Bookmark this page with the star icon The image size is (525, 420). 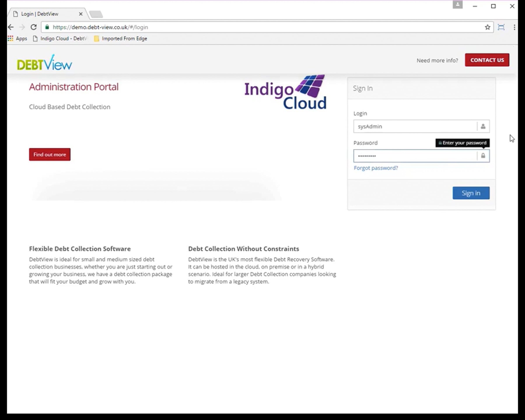(487, 27)
